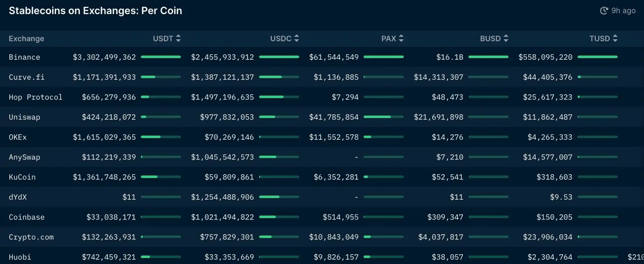The width and height of the screenshot is (644, 264).
Task: Click the TUSD column header label
Action: click(600, 39)
